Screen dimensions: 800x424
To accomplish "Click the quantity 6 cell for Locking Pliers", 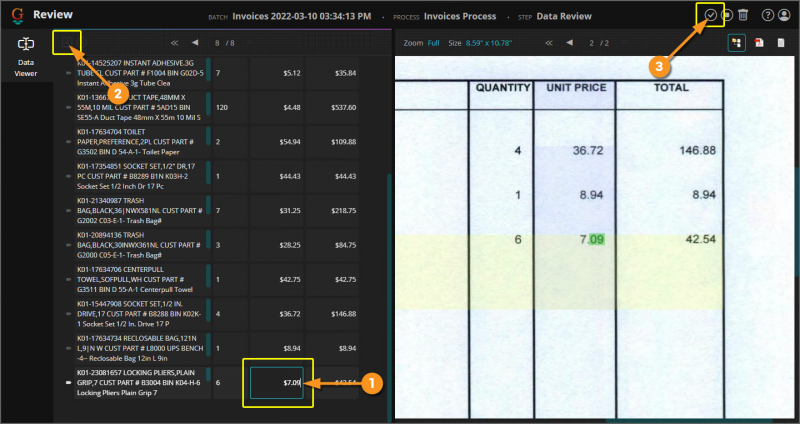I will click(x=230, y=383).
